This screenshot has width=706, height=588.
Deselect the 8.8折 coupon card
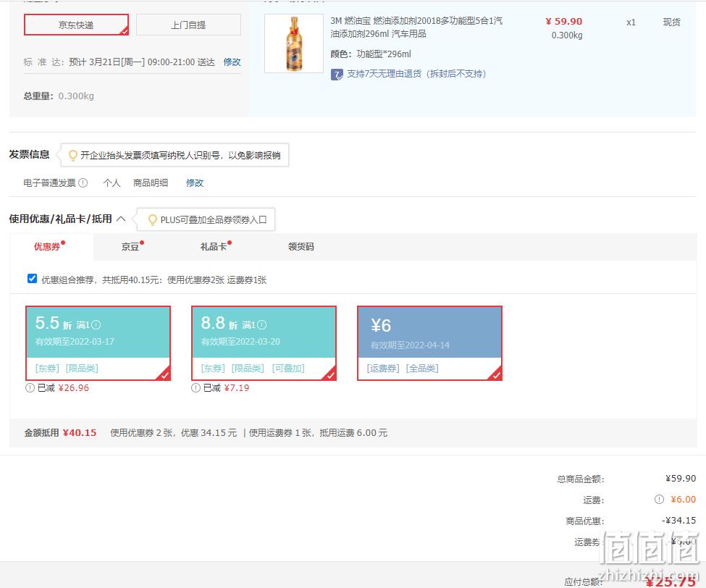264,343
